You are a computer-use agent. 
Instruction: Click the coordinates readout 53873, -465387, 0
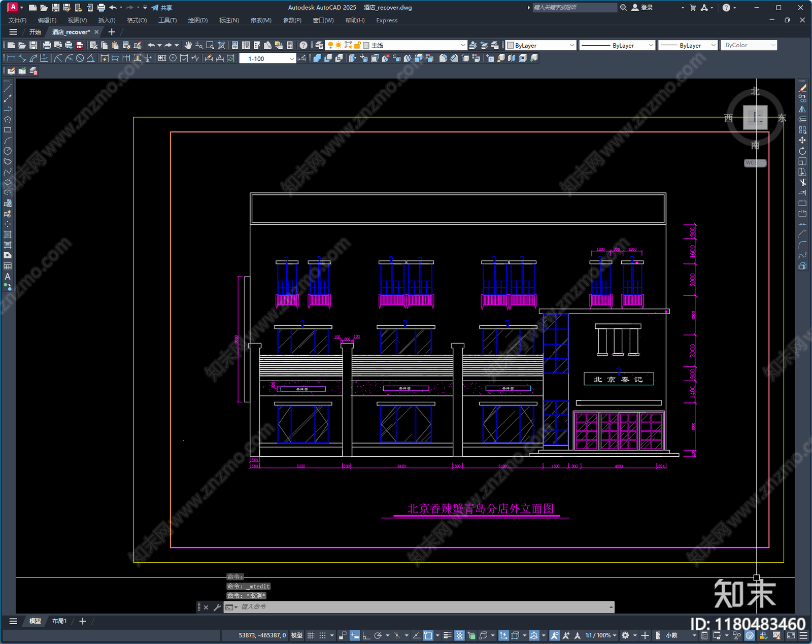262,635
